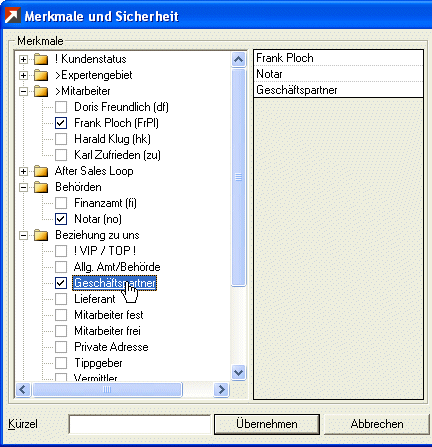Click the Behörden folder icon

pyautogui.click(x=41, y=187)
